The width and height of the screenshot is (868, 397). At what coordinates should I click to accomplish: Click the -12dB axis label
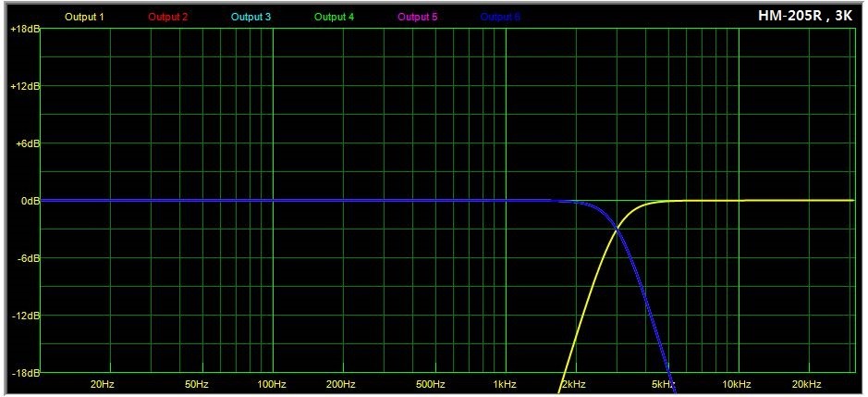(24, 316)
